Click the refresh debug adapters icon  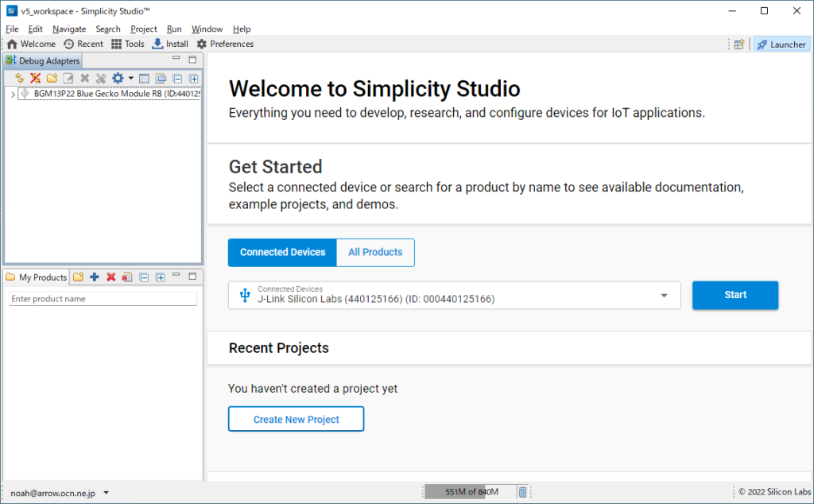tap(19, 78)
